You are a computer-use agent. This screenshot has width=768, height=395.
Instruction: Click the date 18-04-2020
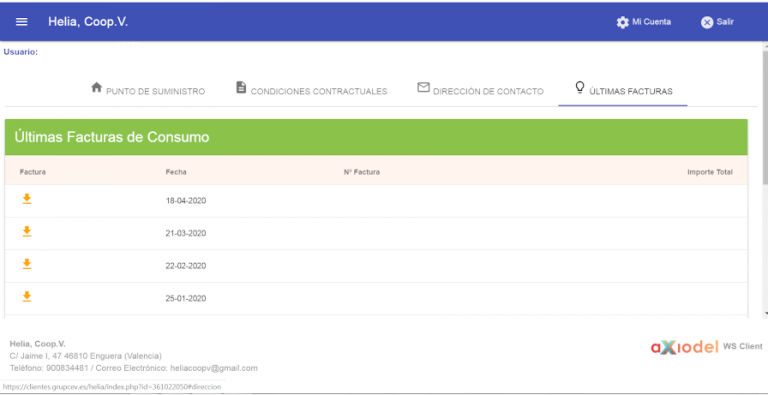186,200
